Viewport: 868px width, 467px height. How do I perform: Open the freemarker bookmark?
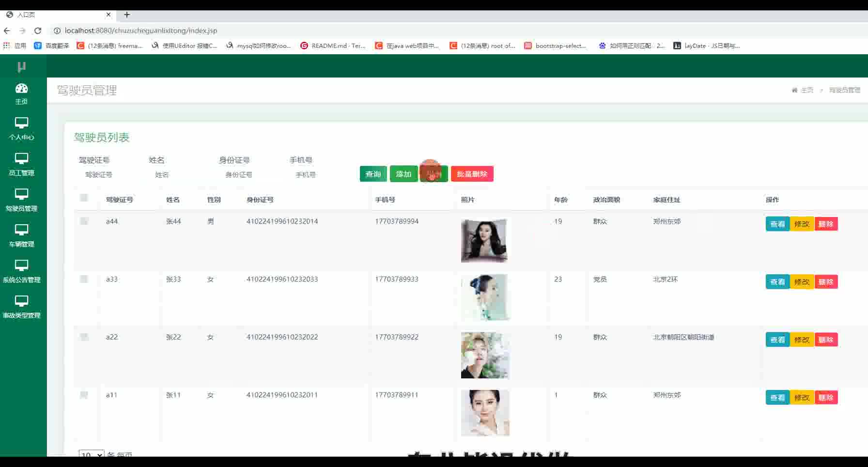(109, 46)
